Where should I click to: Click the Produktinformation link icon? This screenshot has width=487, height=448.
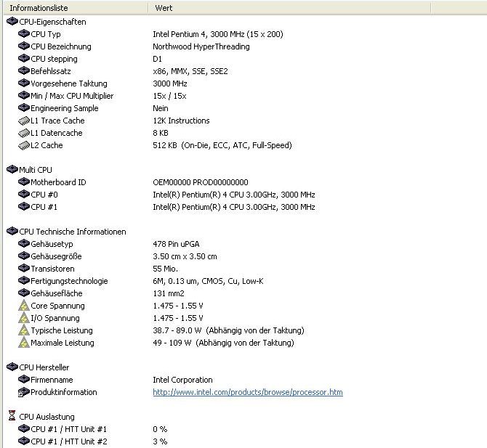[23, 392]
